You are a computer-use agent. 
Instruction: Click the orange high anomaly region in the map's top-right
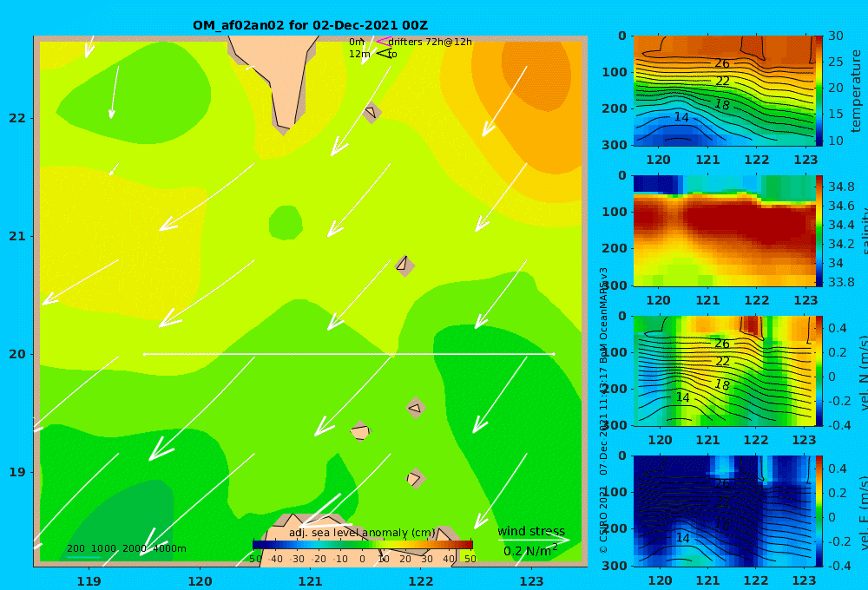534,72
